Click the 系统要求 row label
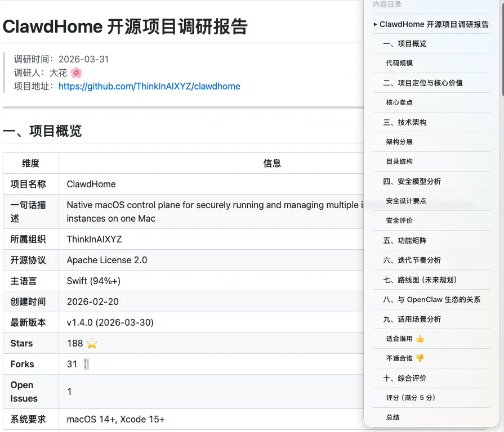The image size is (504, 432). (x=28, y=420)
